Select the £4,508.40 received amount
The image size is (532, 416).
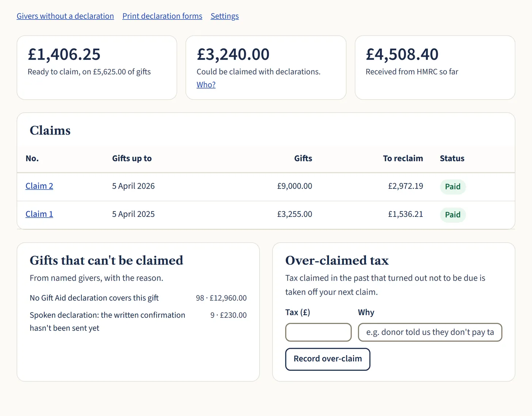click(402, 54)
